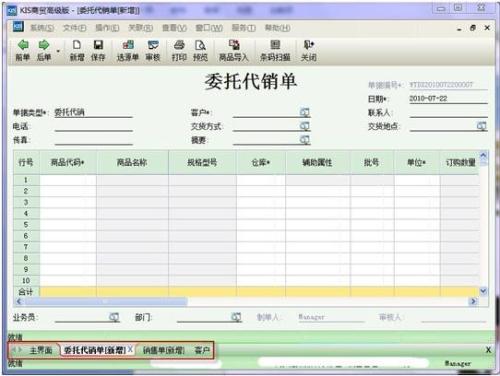Click the 日期 date input field
The height and width of the screenshot is (376, 500).
[x=448, y=99]
